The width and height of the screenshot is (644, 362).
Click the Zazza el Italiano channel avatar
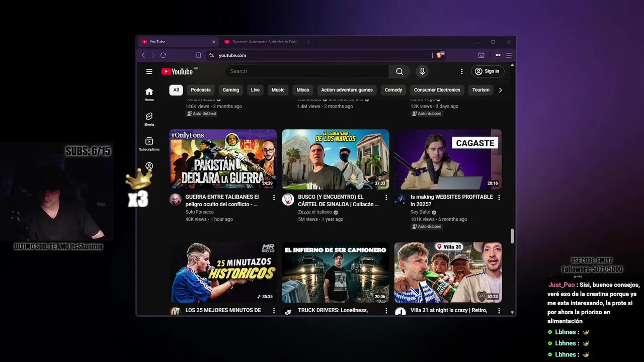(x=288, y=200)
